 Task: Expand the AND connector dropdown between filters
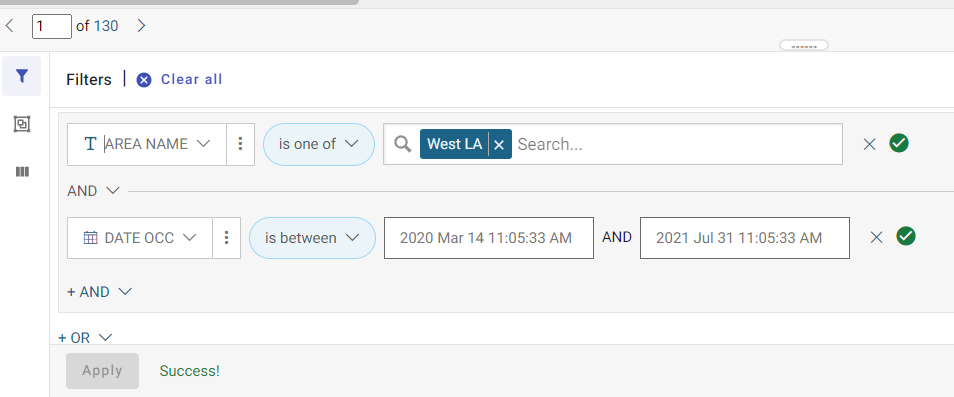pos(93,191)
